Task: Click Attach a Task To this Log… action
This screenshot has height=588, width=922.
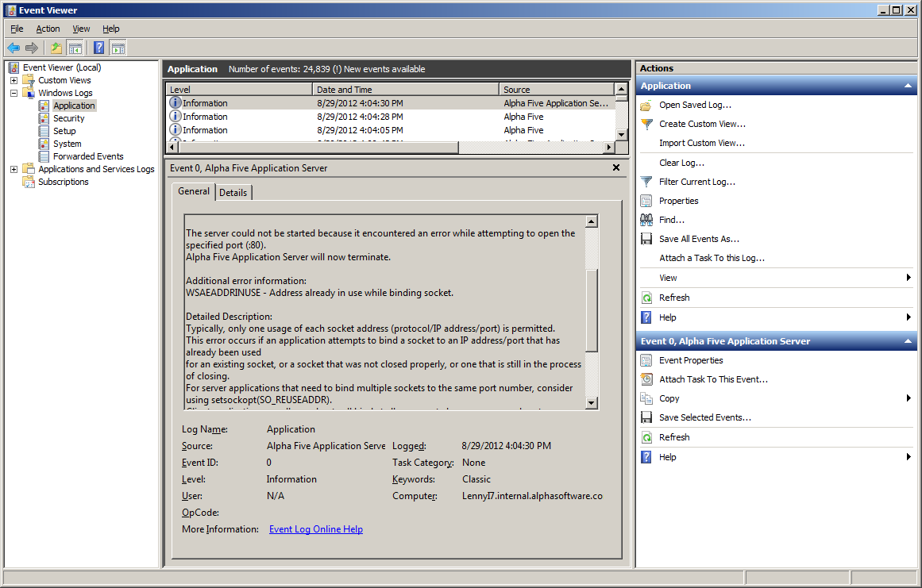Action: [712, 258]
